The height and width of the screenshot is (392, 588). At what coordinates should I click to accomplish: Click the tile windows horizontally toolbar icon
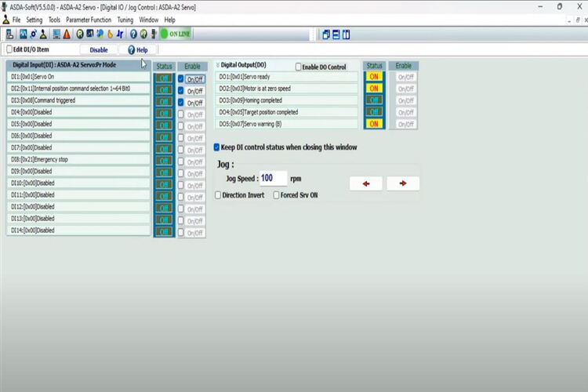click(x=336, y=34)
